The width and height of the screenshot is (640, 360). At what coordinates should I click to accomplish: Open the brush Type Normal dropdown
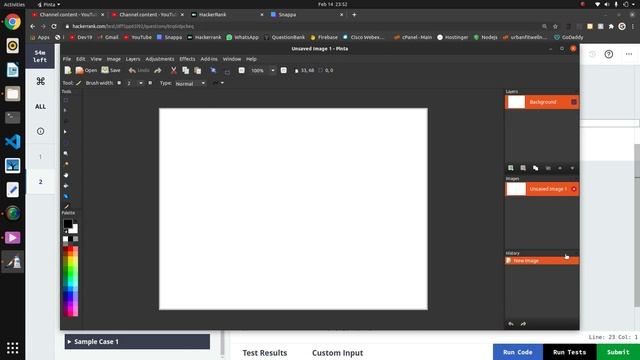[x=190, y=83]
